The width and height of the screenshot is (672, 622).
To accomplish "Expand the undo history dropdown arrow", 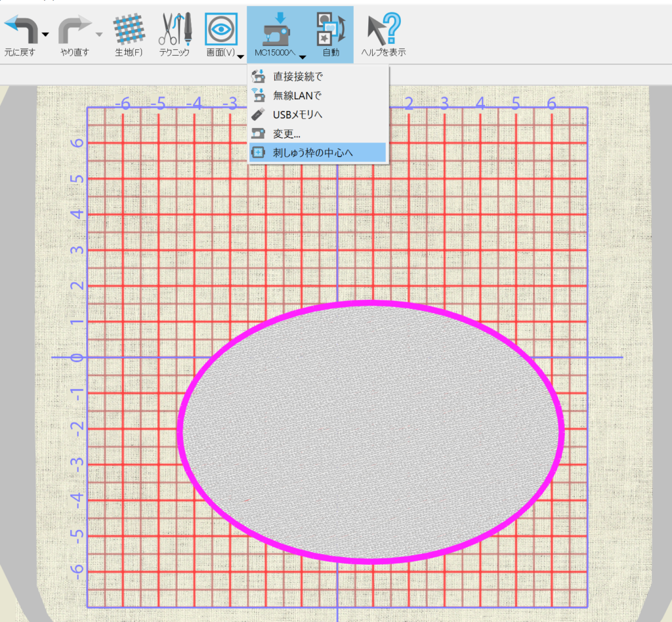I will click(x=45, y=35).
